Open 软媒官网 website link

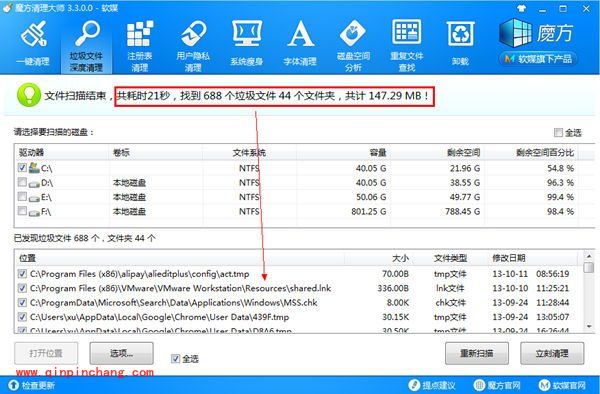(x=562, y=385)
